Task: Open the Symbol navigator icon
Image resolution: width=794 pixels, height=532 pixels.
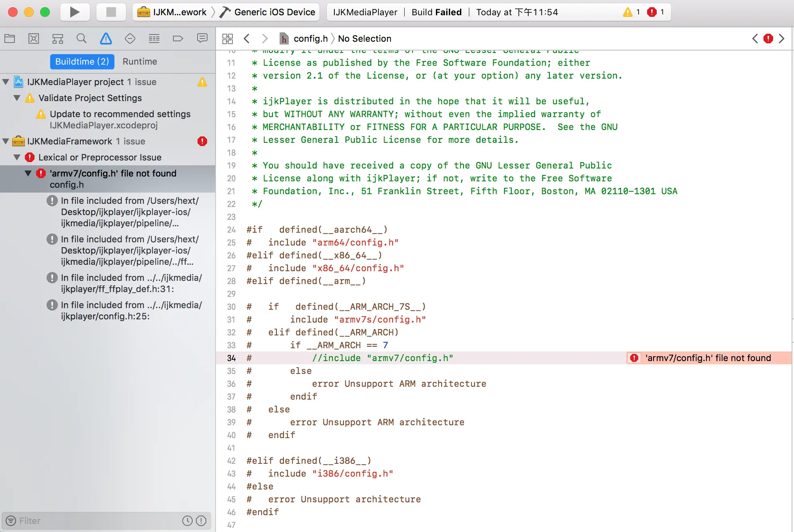Action: [58, 39]
